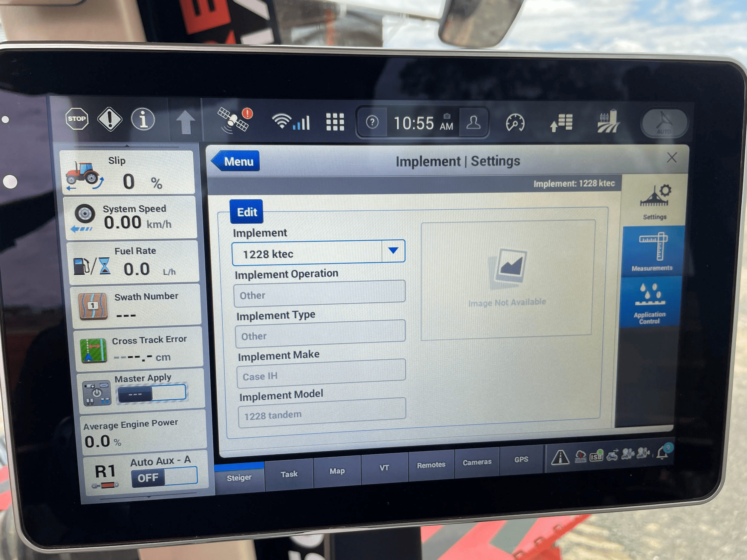Toggle the Auto Aux - A OFF switch
The image size is (747, 560).
tap(164, 477)
